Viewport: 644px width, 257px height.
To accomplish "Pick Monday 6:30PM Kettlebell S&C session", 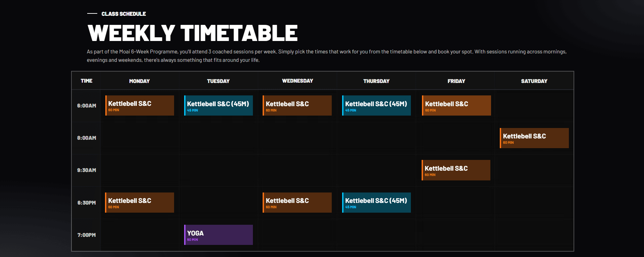I will pyautogui.click(x=140, y=203).
